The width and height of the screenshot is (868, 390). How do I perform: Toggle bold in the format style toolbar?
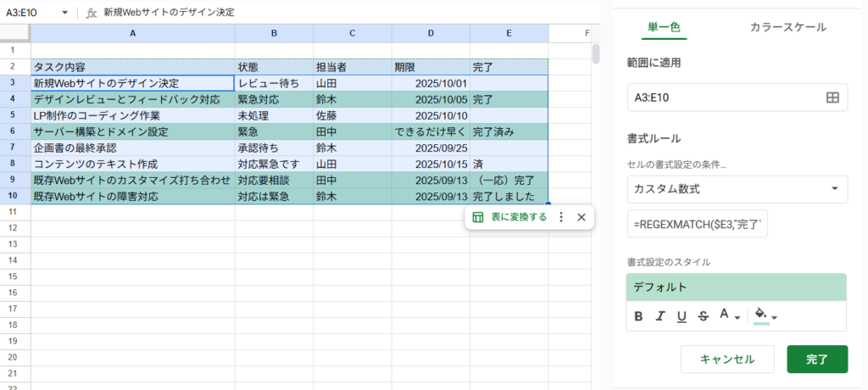coord(640,316)
